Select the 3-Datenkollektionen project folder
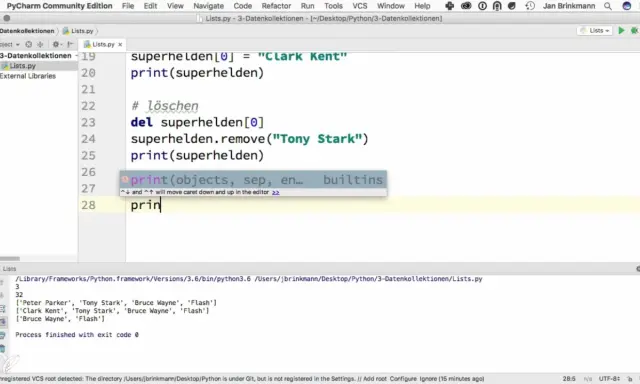Viewport: 640px width, 384px height. (x=36, y=56)
